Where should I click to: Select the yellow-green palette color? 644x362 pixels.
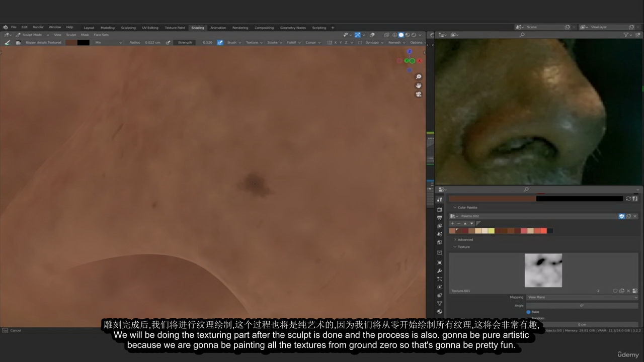click(x=491, y=231)
